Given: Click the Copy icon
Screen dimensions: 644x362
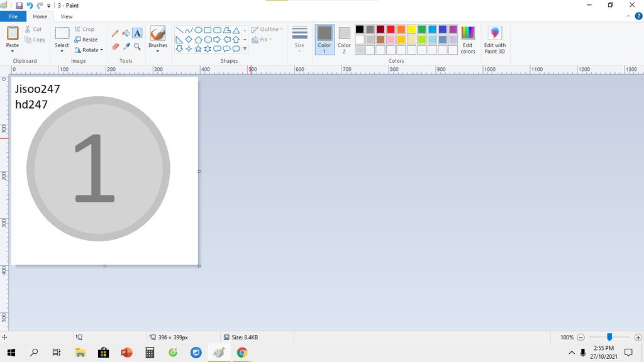Looking at the screenshot, I should [28, 40].
